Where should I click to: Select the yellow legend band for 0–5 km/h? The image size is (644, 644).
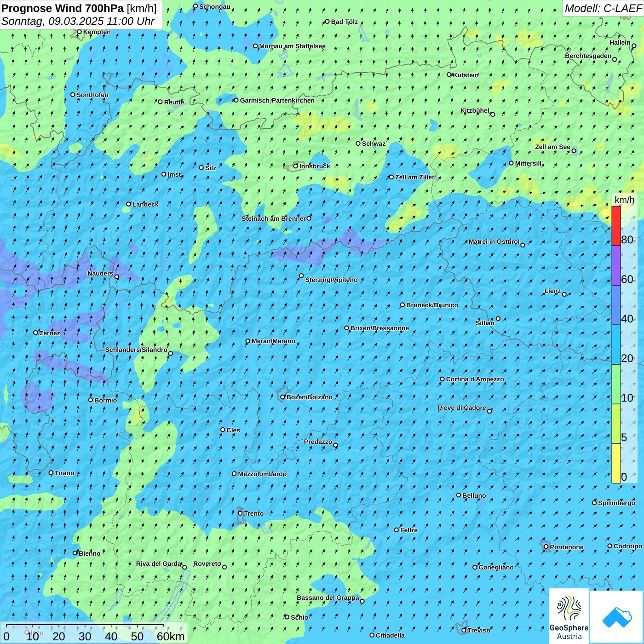(x=616, y=464)
